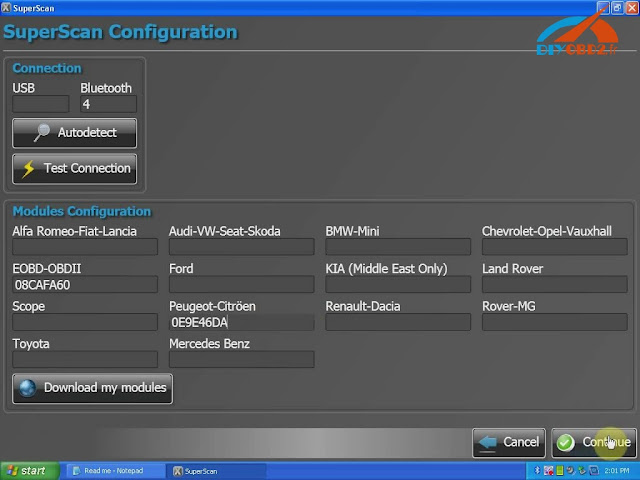Restore down the SuperScan window
640x480 pixels.
click(x=618, y=8)
